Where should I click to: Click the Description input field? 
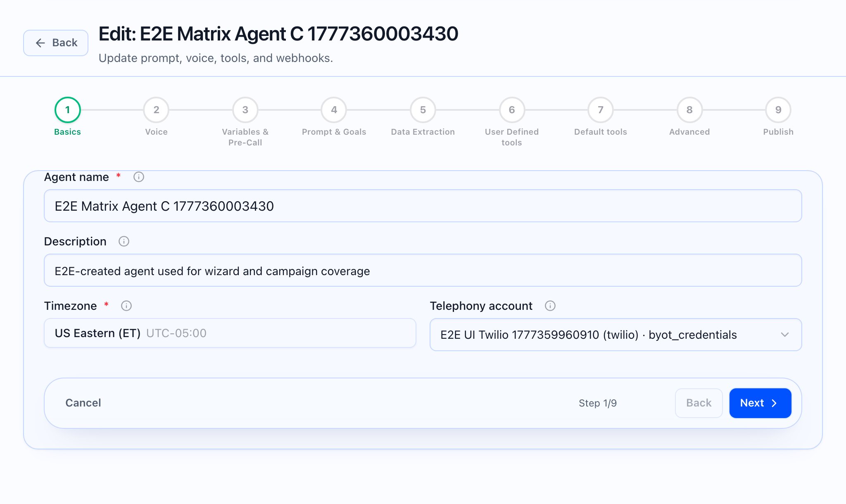click(x=423, y=270)
